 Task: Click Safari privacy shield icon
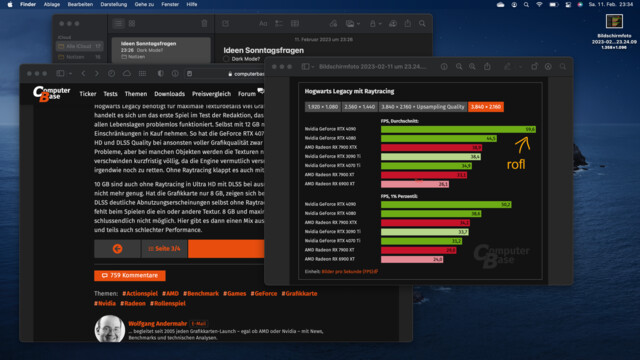coord(160,73)
